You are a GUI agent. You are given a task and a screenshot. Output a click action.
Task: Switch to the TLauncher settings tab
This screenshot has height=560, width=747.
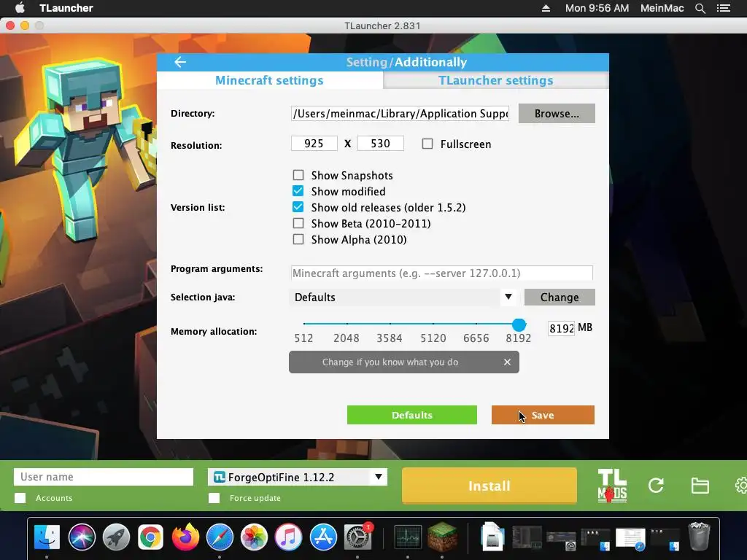495,80
